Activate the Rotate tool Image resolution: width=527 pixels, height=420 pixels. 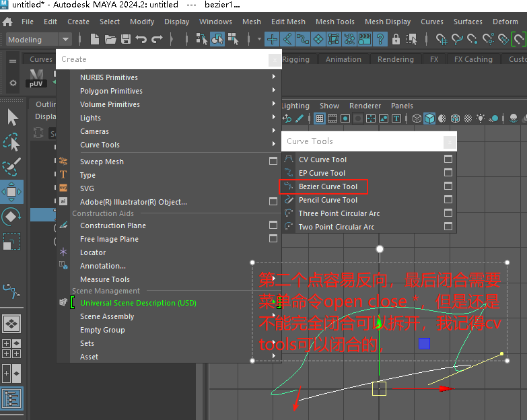click(11, 217)
